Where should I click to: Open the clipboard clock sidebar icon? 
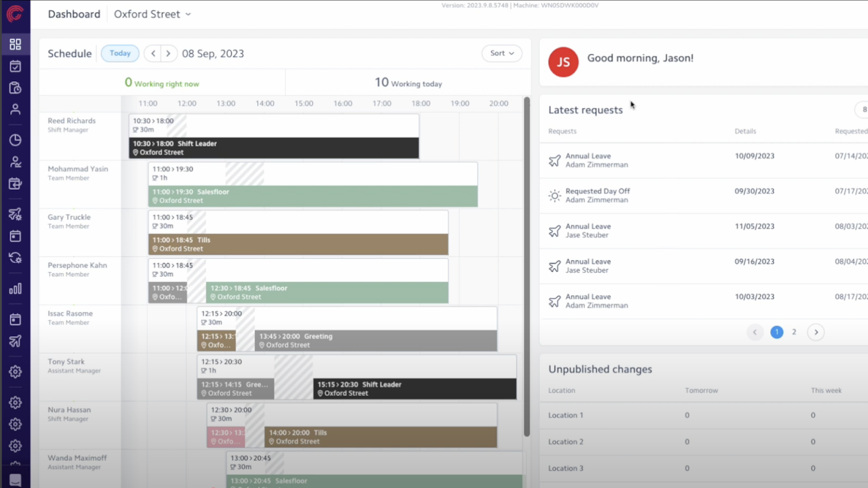pos(15,88)
